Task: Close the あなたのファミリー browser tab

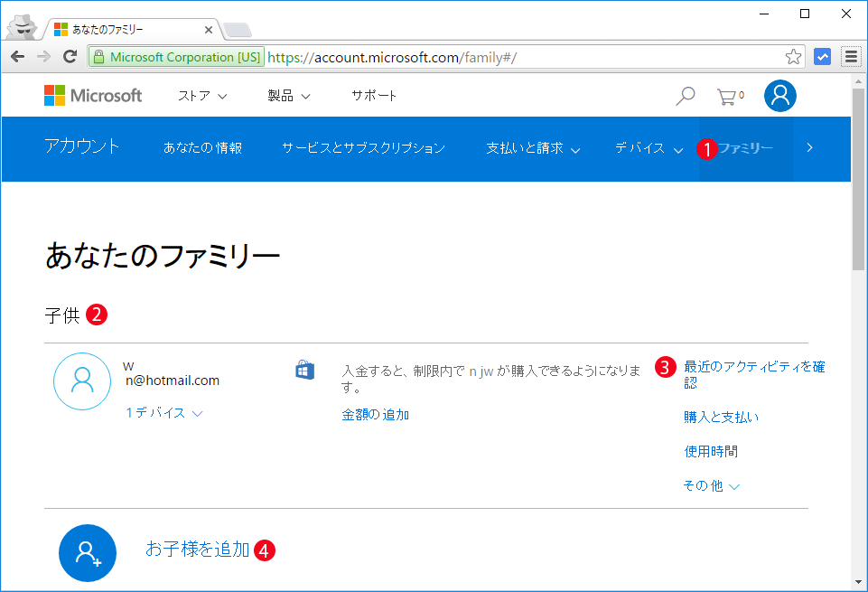Action: point(209,30)
